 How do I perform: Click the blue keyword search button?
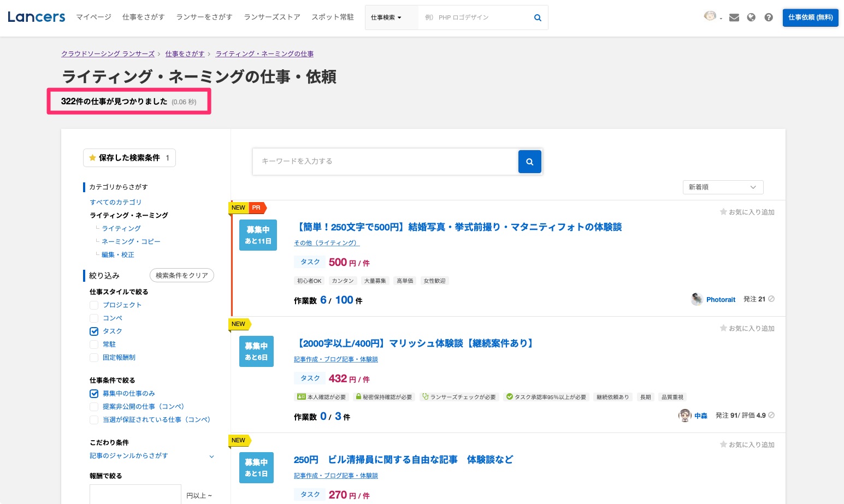pos(529,162)
